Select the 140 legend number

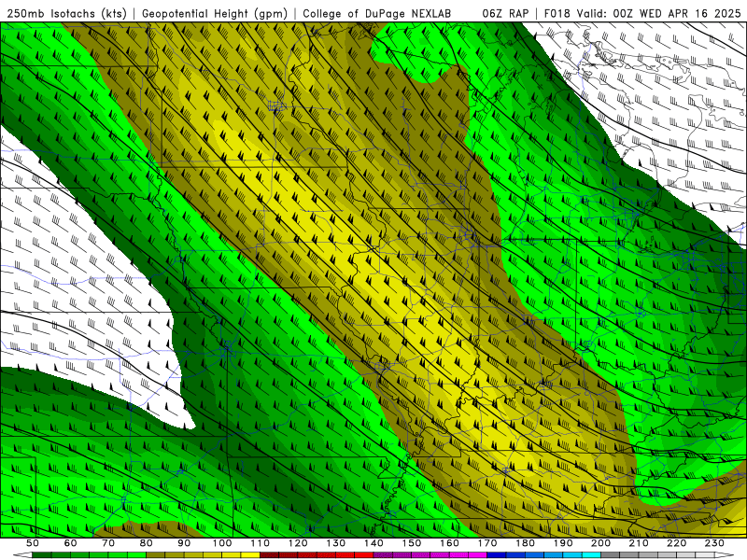click(x=373, y=543)
